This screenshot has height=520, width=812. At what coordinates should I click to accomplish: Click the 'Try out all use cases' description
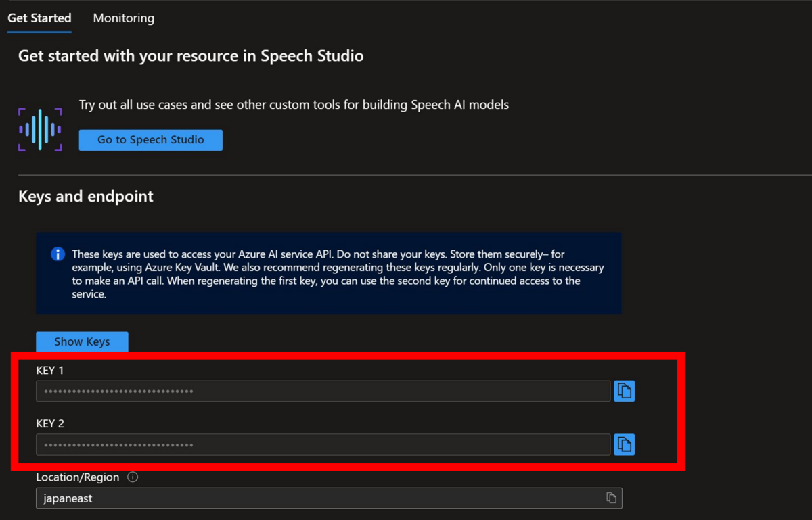click(x=294, y=105)
